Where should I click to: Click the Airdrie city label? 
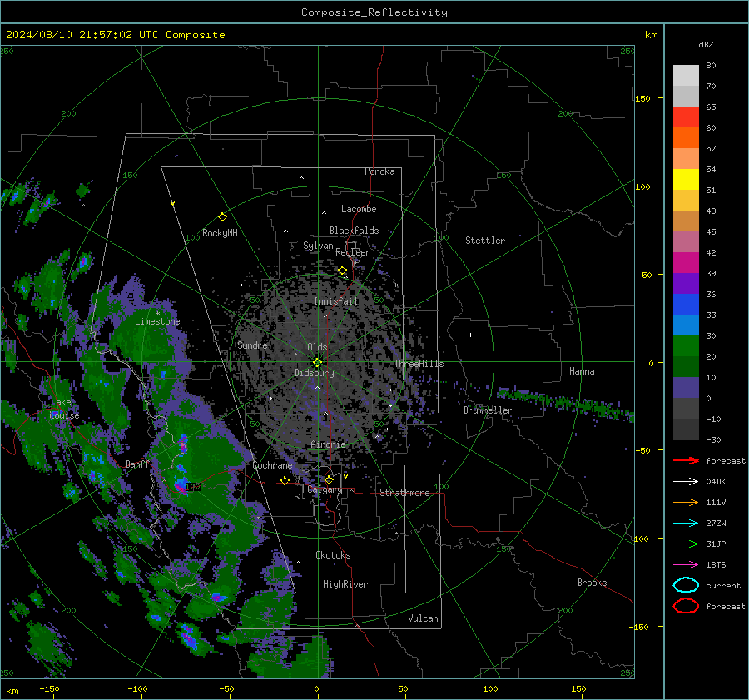click(328, 444)
